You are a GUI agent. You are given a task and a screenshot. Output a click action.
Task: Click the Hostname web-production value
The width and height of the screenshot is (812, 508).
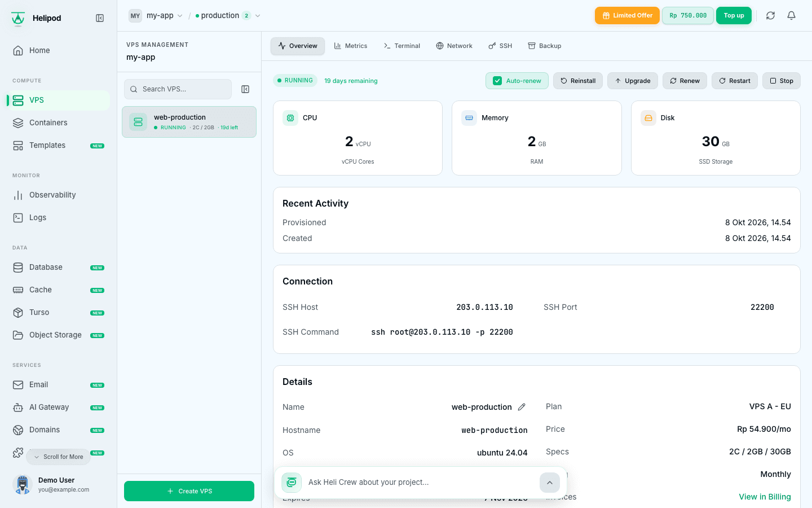[495, 430]
